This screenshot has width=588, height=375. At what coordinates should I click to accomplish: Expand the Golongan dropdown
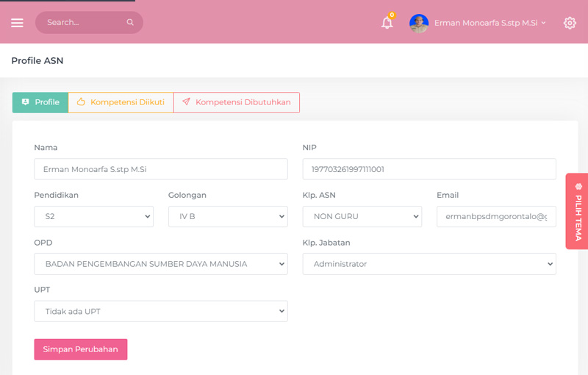pos(228,216)
